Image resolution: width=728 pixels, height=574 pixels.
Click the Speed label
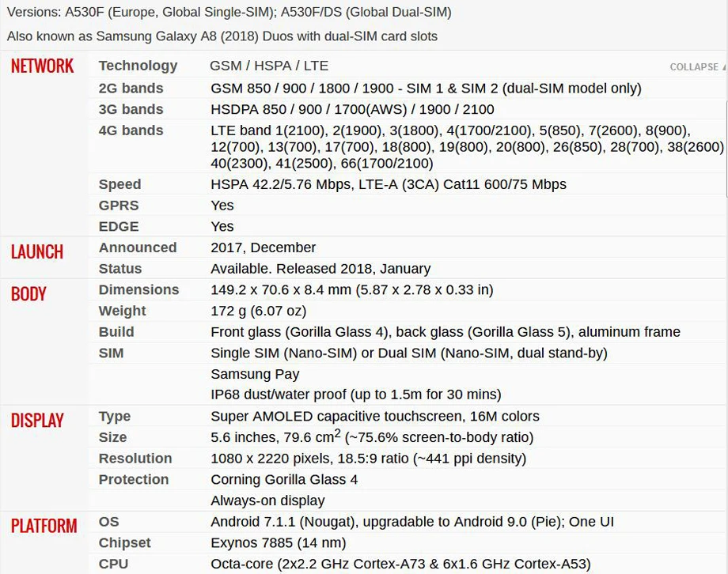pos(119,184)
